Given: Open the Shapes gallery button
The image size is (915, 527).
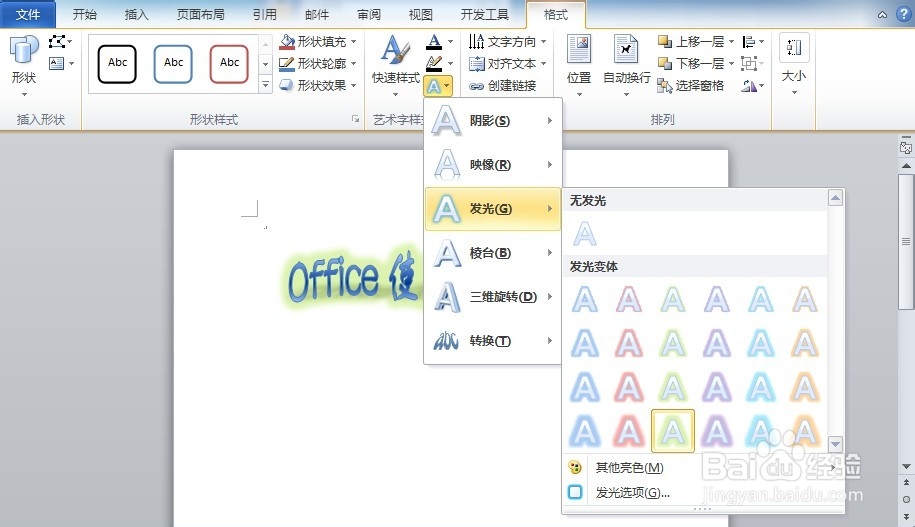Looking at the screenshot, I should 23,66.
